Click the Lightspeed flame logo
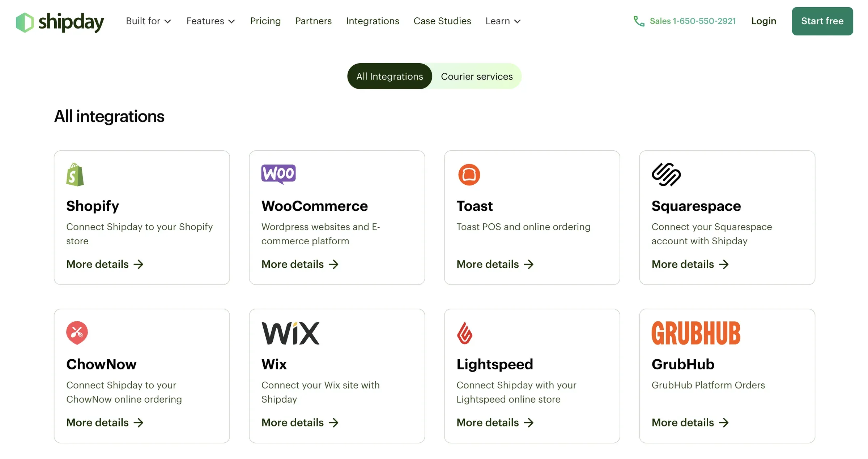The width and height of the screenshot is (868, 459). (x=465, y=333)
